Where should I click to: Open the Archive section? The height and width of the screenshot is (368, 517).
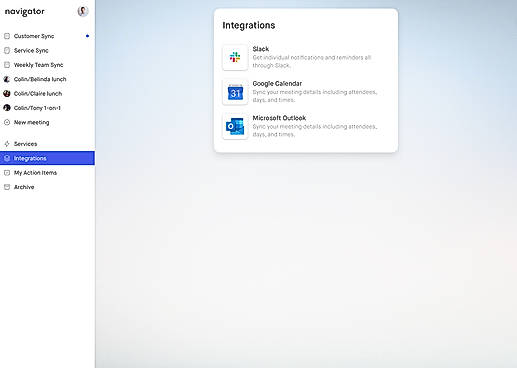pyautogui.click(x=47, y=187)
